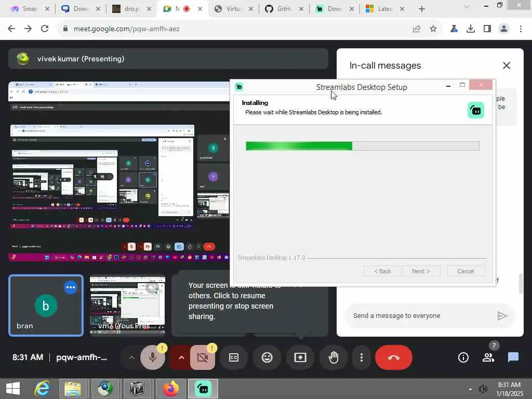Open Firefox from taskbar

170,389
